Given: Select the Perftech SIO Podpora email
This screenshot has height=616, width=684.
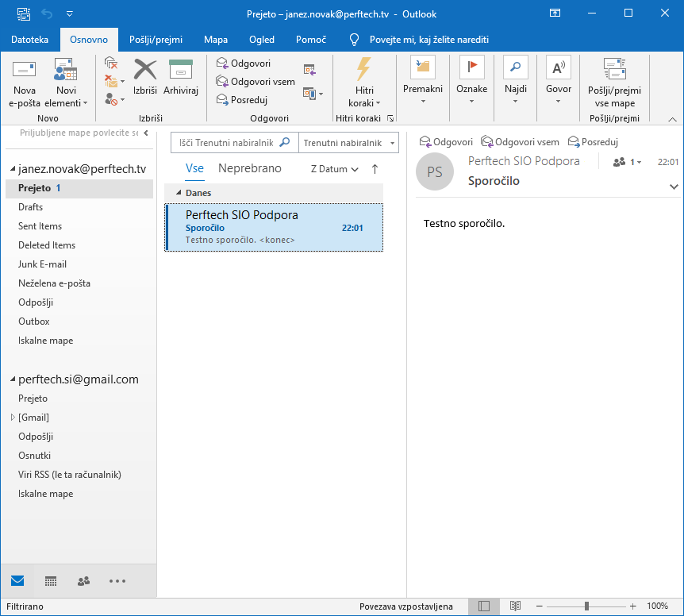Looking at the screenshot, I should click(x=274, y=227).
